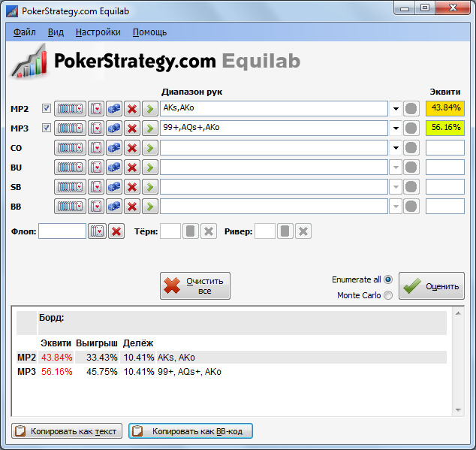Screen dimensions: 476x450
Task: Select Monte Carlo radio button
Action: point(388,295)
